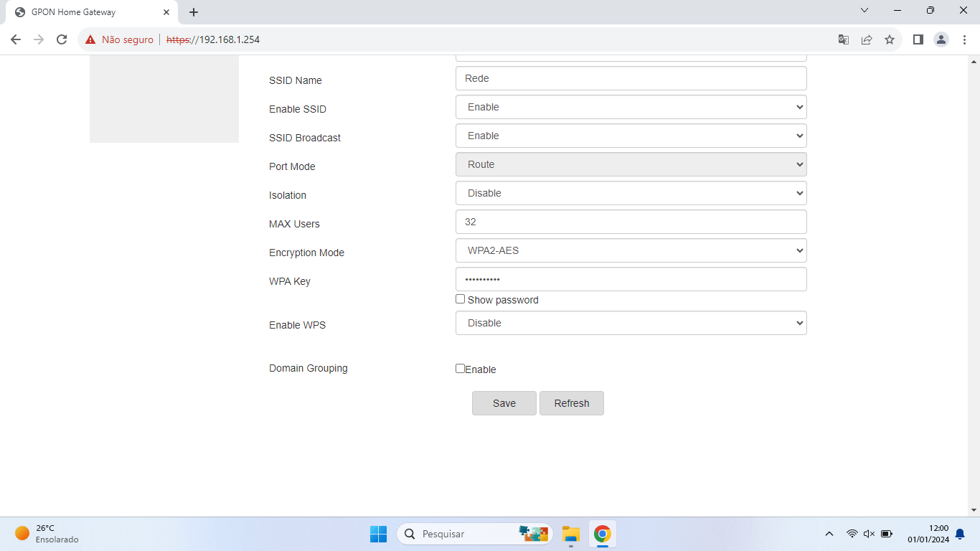Viewport: 980px width, 551px height.
Task: Select the GPON Home Gateway tab
Action: pos(92,12)
